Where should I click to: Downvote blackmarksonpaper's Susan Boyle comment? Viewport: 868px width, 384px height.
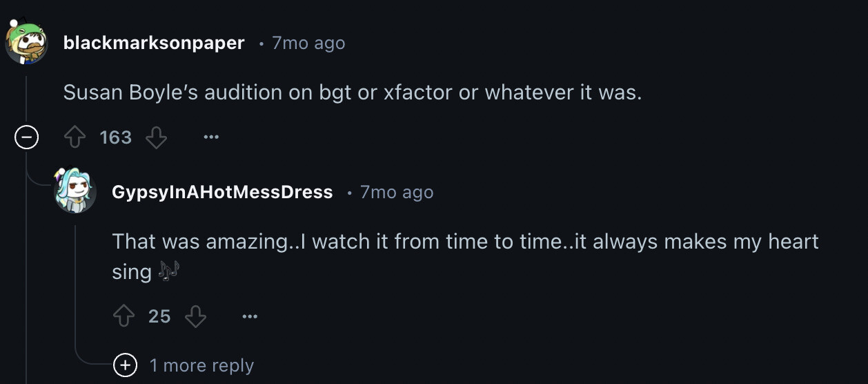157,138
